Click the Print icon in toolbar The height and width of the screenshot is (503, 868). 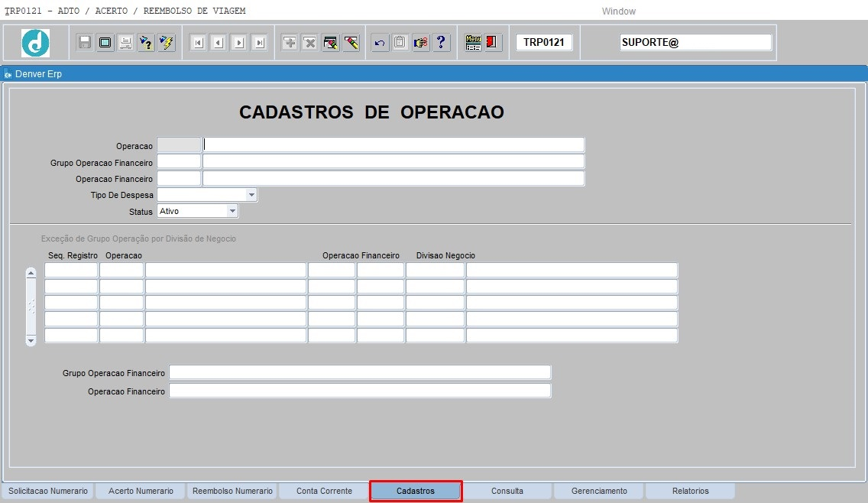pyautogui.click(x=125, y=43)
